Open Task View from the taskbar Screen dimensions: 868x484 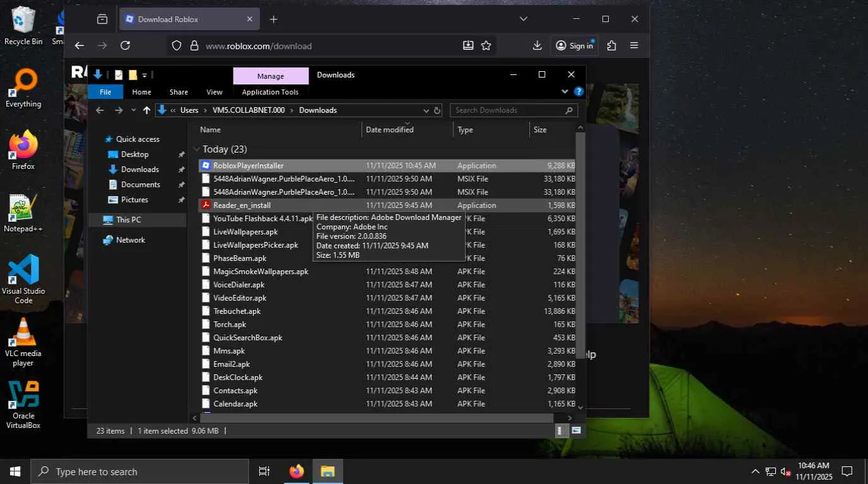[264, 471]
